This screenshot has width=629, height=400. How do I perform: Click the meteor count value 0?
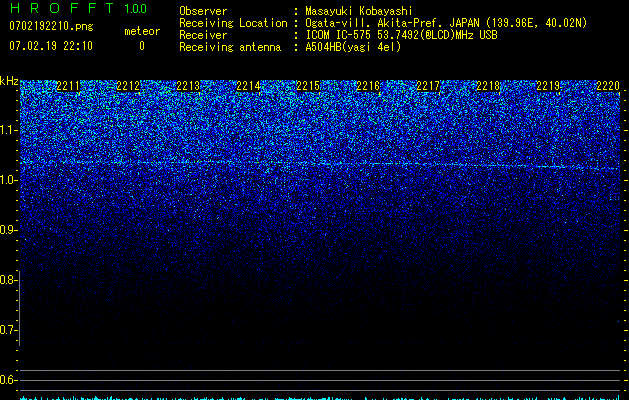tap(142, 46)
